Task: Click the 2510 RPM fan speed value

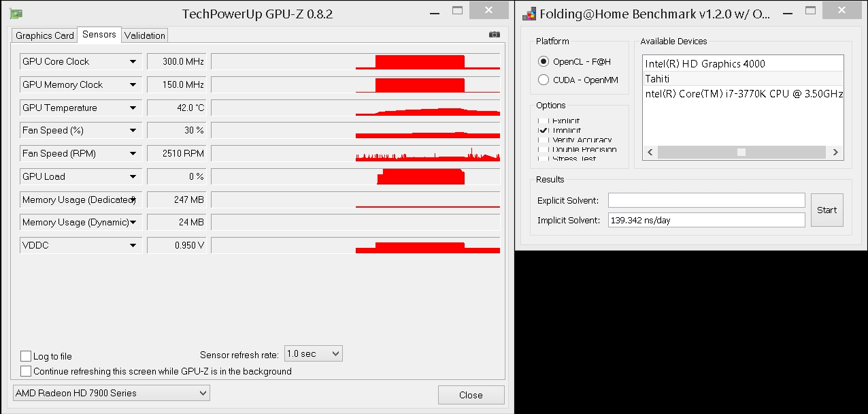Action: tap(176, 153)
